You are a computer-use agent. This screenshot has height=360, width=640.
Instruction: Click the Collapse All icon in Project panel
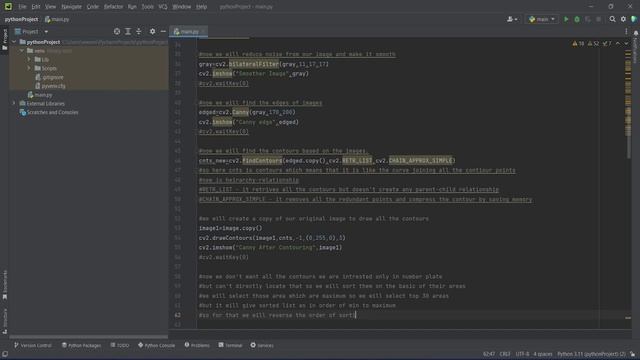[139, 31]
